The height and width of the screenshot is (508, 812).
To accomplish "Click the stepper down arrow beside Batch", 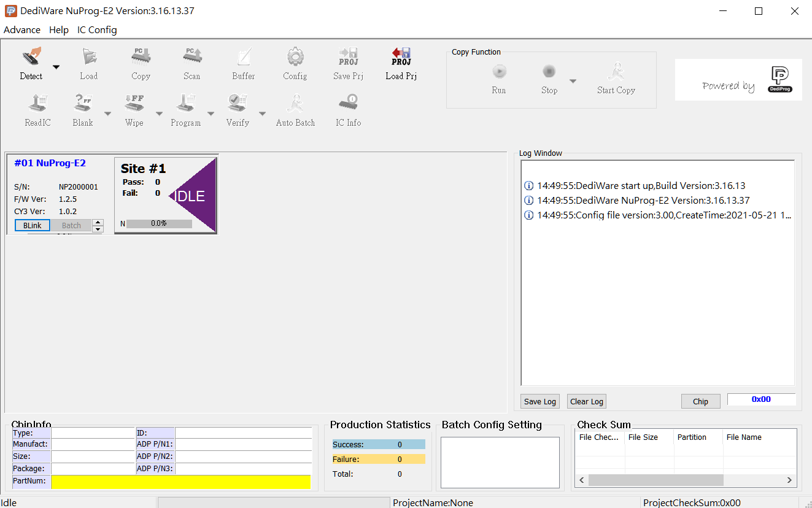I will coord(98,229).
